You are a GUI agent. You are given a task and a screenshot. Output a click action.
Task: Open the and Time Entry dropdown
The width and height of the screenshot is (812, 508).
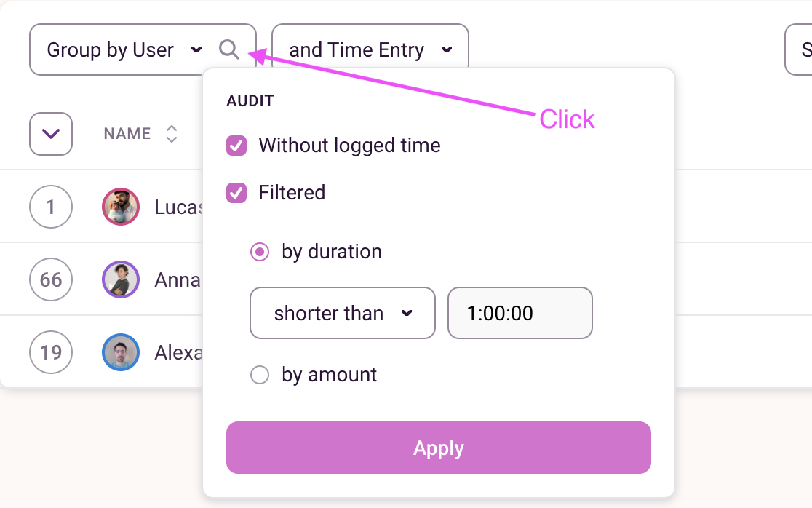coord(370,49)
